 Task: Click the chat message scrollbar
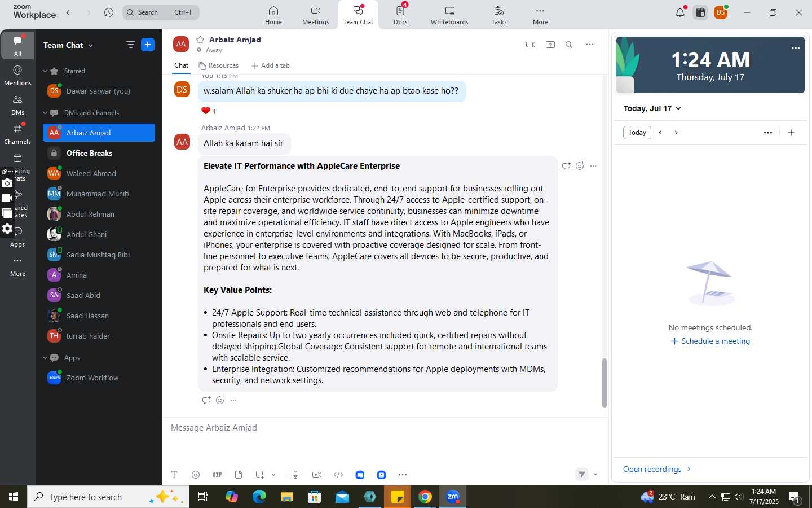[x=604, y=383]
